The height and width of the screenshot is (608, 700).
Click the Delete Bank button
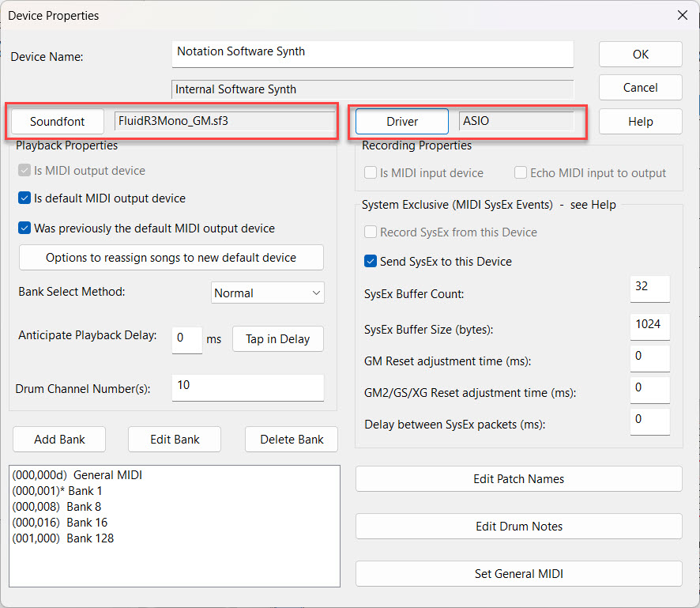coord(292,440)
